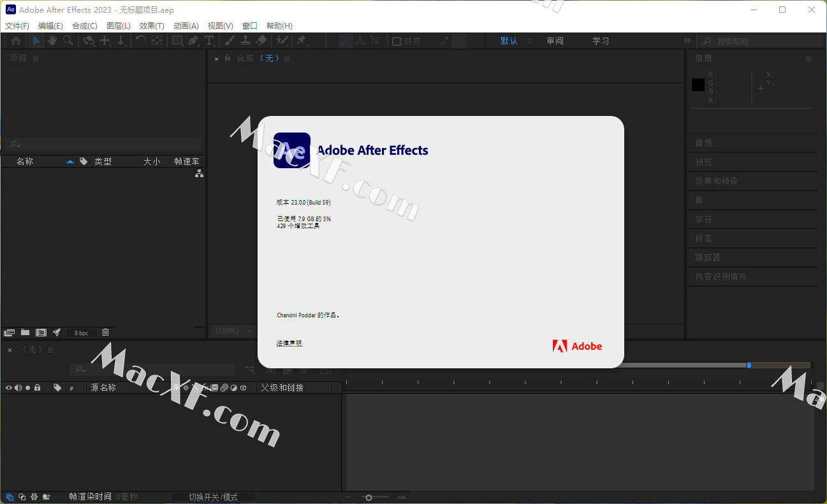Image resolution: width=827 pixels, height=504 pixels.
Task: Open the timeline panel menu
Action: click(x=50, y=350)
